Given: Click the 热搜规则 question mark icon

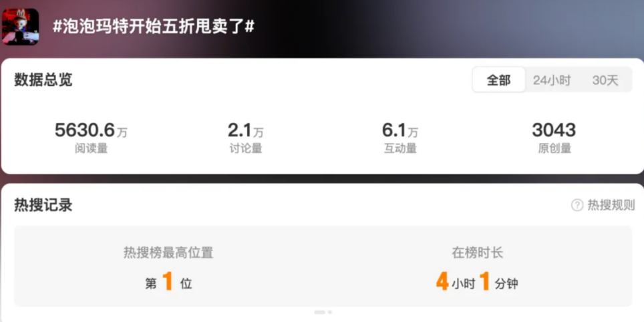Looking at the screenshot, I should (577, 205).
